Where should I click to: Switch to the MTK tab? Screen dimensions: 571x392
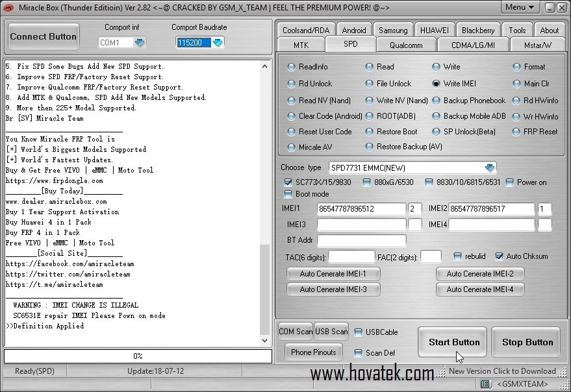301,45
